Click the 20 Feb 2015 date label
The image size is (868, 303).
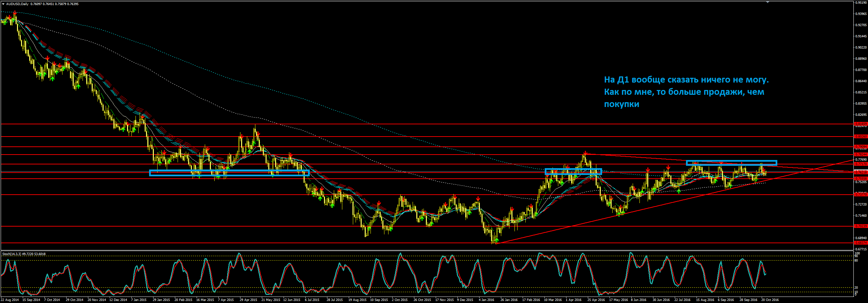(x=183, y=300)
